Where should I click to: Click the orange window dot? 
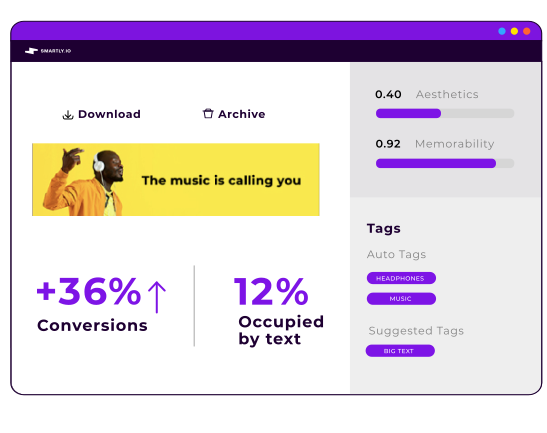click(x=527, y=31)
